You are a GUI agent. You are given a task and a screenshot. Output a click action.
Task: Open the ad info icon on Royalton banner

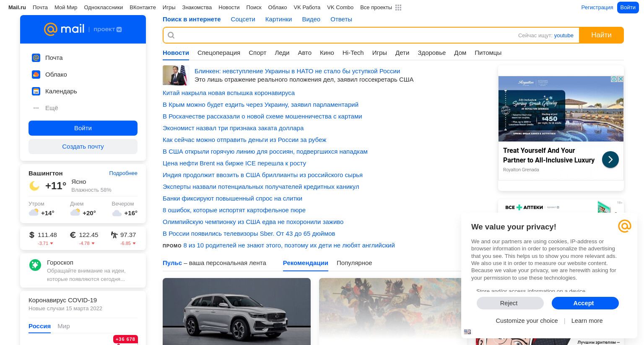[x=614, y=79]
